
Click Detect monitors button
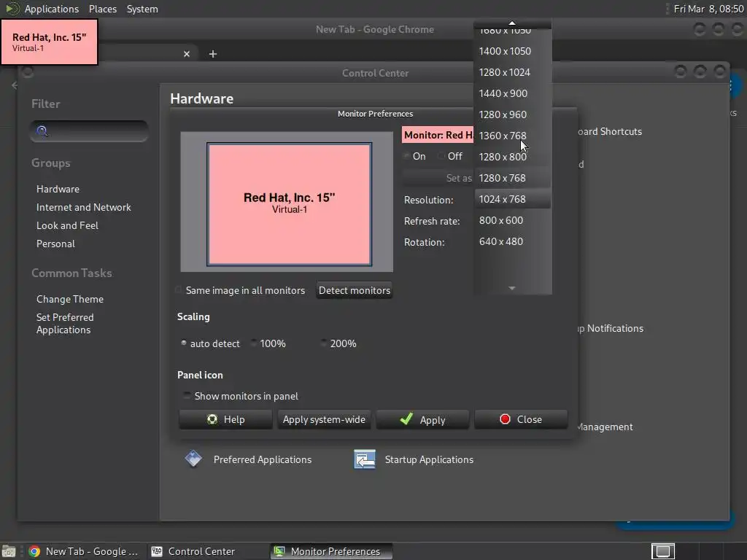tap(355, 290)
